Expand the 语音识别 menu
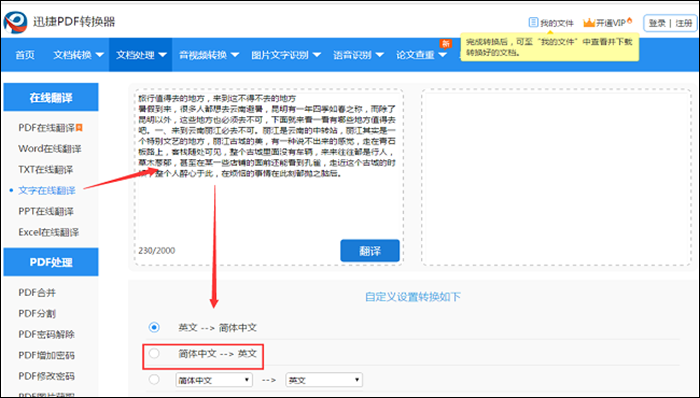The height and width of the screenshot is (398, 700). coord(358,55)
